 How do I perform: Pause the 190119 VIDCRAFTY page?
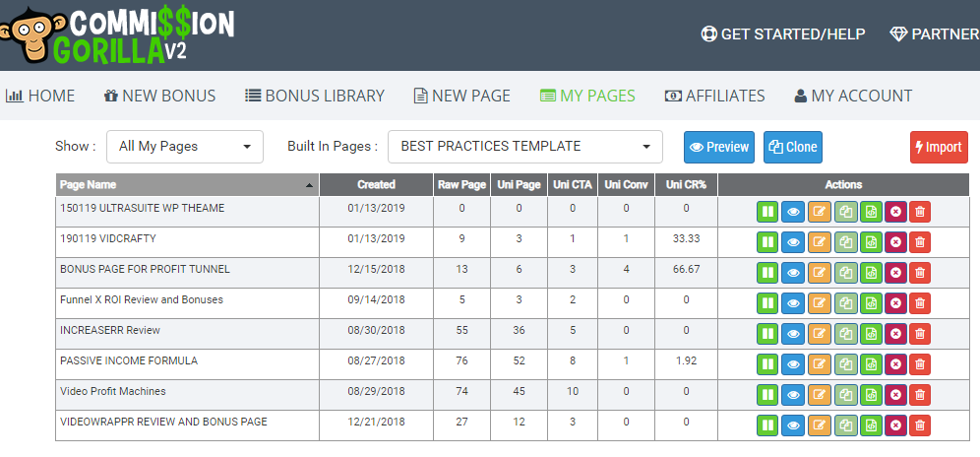tap(767, 242)
